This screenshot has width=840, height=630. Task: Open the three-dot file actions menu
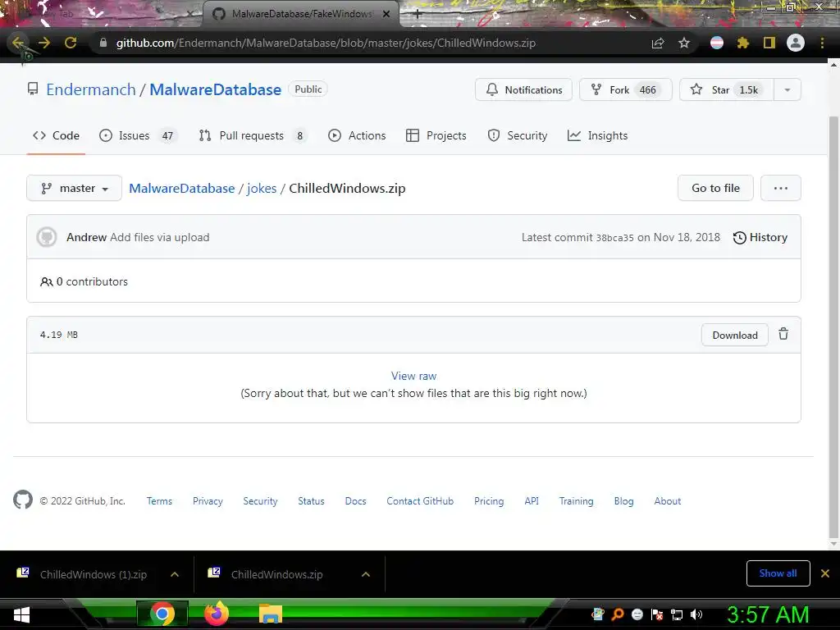click(781, 188)
